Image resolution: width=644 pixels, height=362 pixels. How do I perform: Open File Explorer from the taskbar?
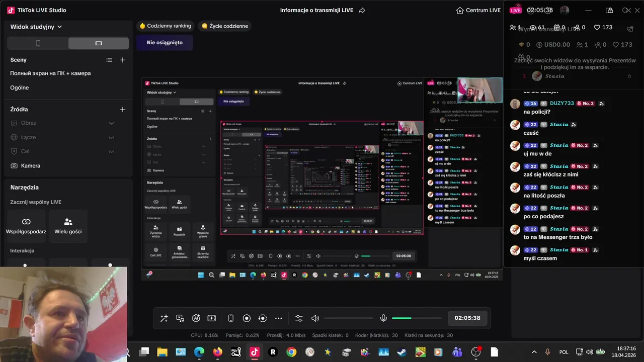pos(162,352)
